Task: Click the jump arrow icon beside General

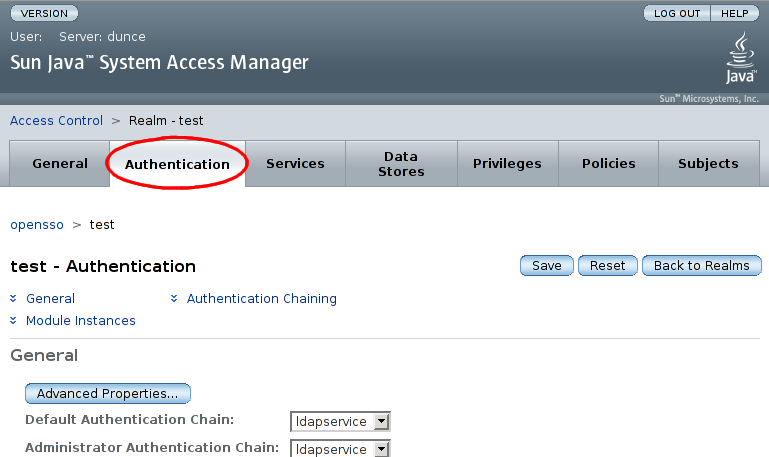Action: [x=13, y=298]
